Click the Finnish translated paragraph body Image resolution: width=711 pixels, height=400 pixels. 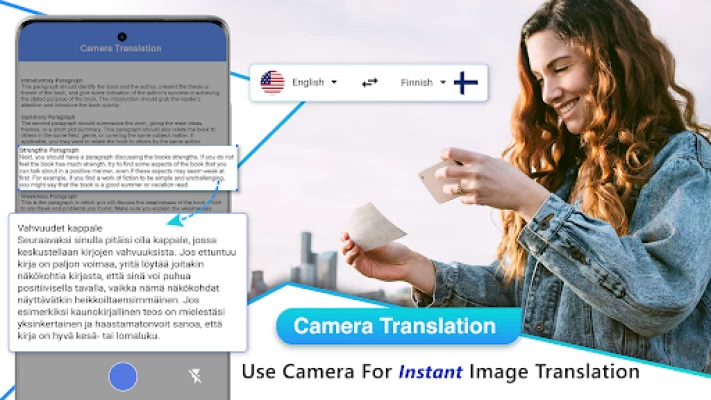(x=127, y=288)
